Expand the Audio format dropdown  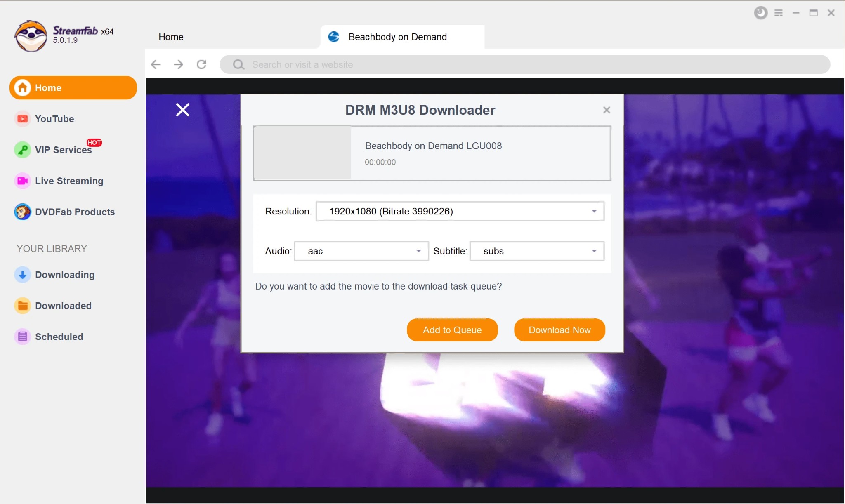click(x=418, y=251)
